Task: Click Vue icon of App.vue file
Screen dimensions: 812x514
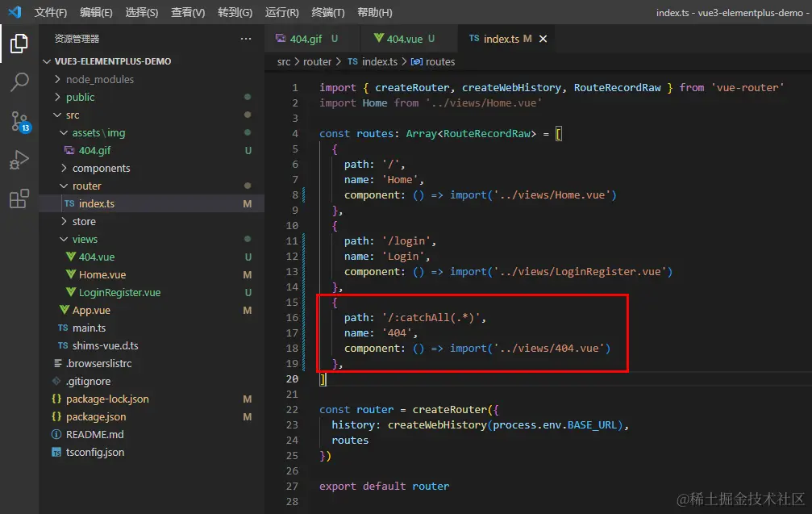Action: point(65,310)
